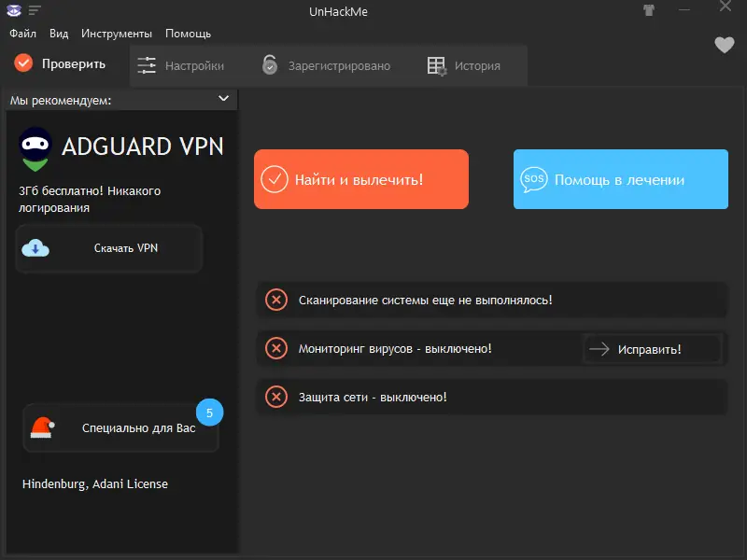
Task: Click the Мы рекомендуем: header label
Action: [61, 100]
